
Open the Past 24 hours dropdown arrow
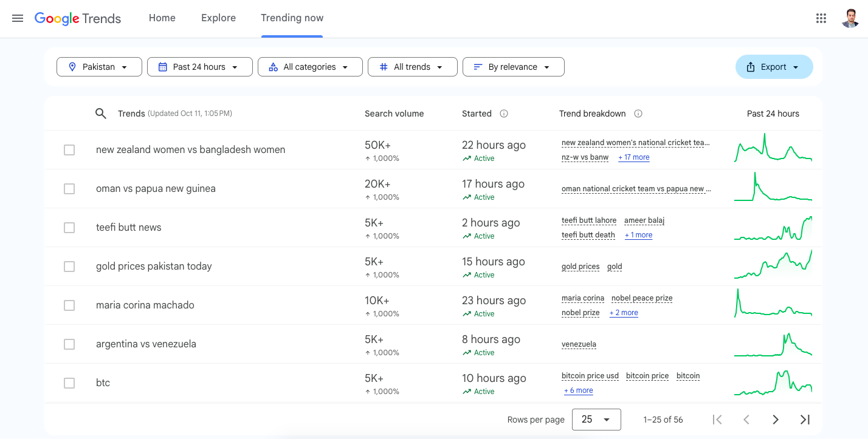(235, 67)
